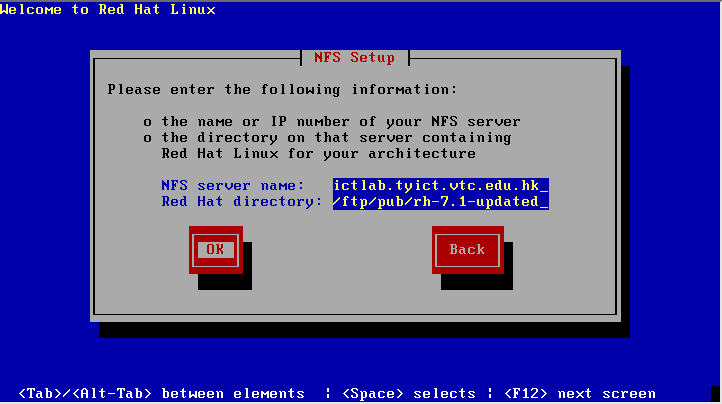Click the Space selects hint
The height and width of the screenshot is (404, 722).
point(409,394)
